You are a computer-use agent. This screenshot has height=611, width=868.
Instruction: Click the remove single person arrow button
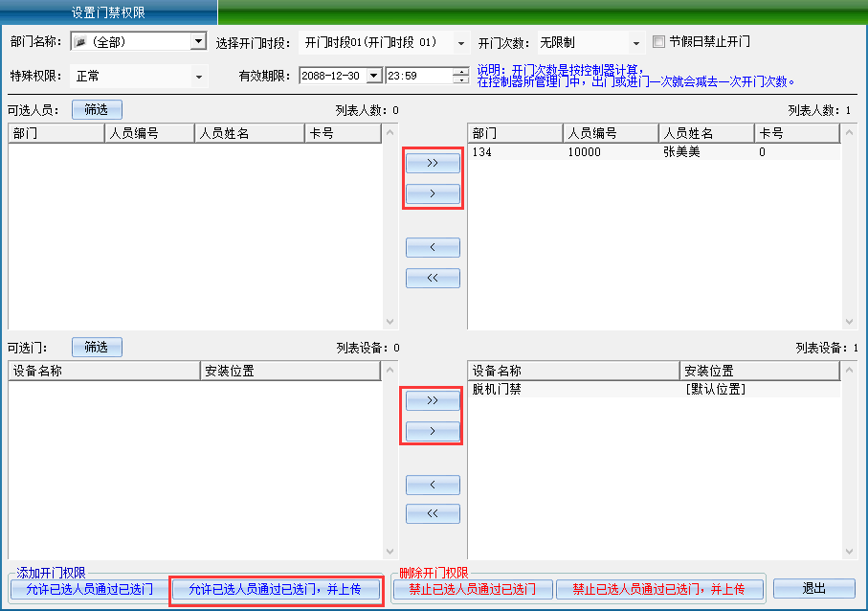433,248
